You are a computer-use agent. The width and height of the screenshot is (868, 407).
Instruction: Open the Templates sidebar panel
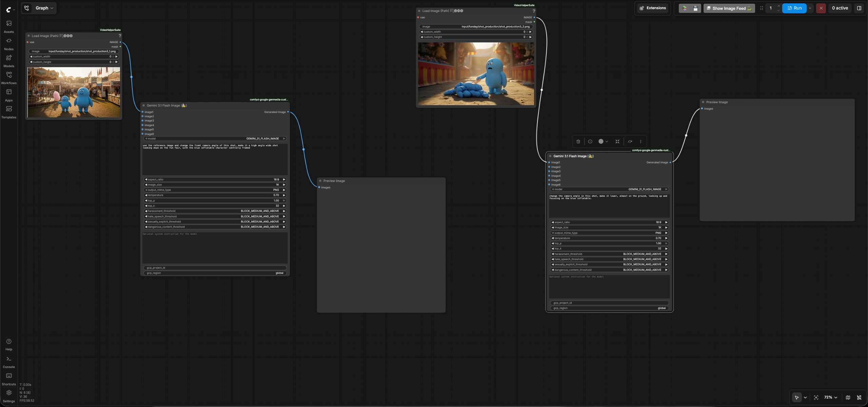9,112
